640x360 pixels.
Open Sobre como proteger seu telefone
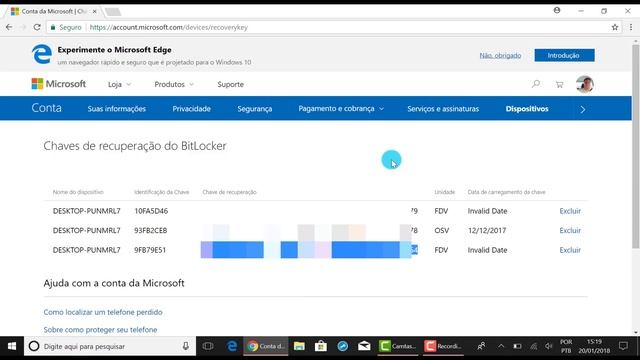100,330
